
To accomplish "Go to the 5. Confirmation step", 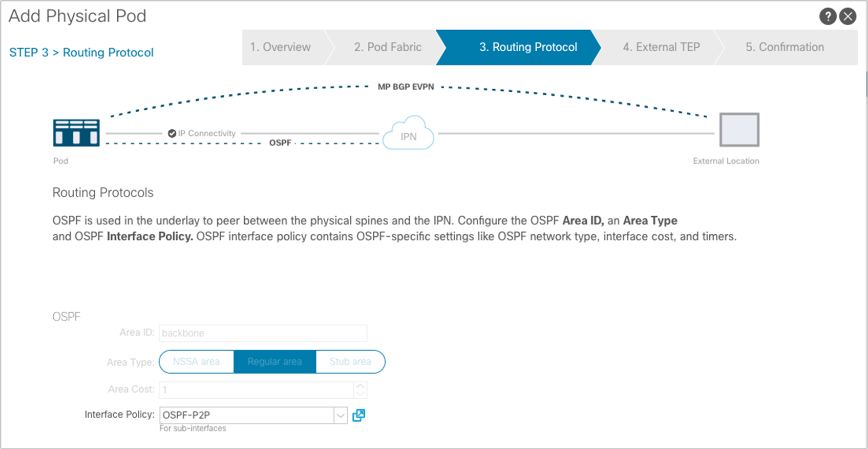I will click(785, 47).
